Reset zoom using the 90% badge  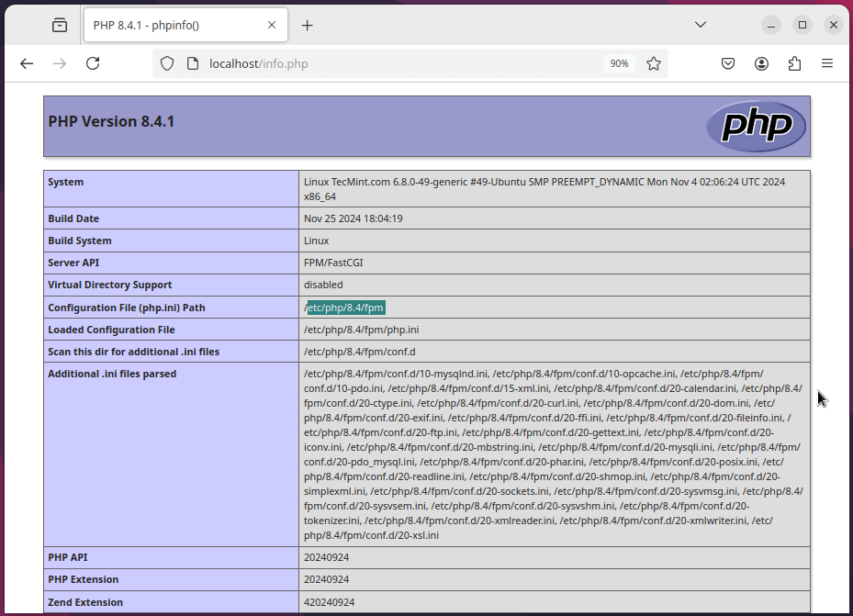click(619, 63)
